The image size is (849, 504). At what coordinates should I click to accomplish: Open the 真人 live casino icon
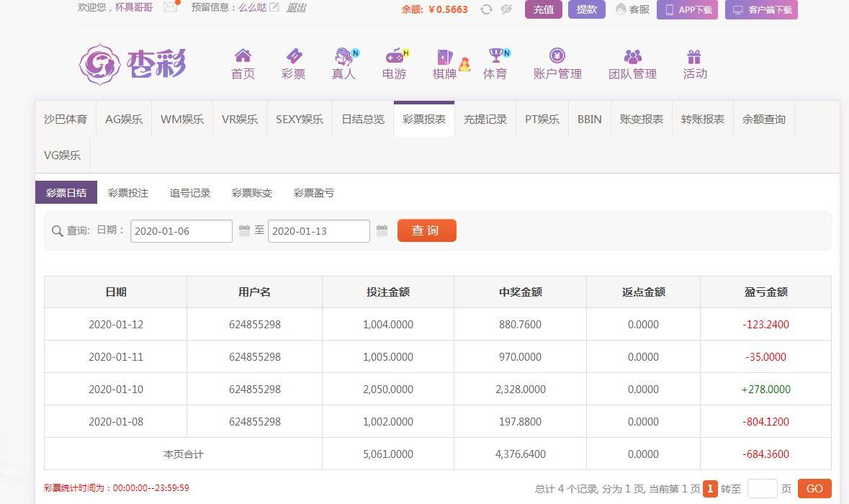pyautogui.click(x=343, y=56)
